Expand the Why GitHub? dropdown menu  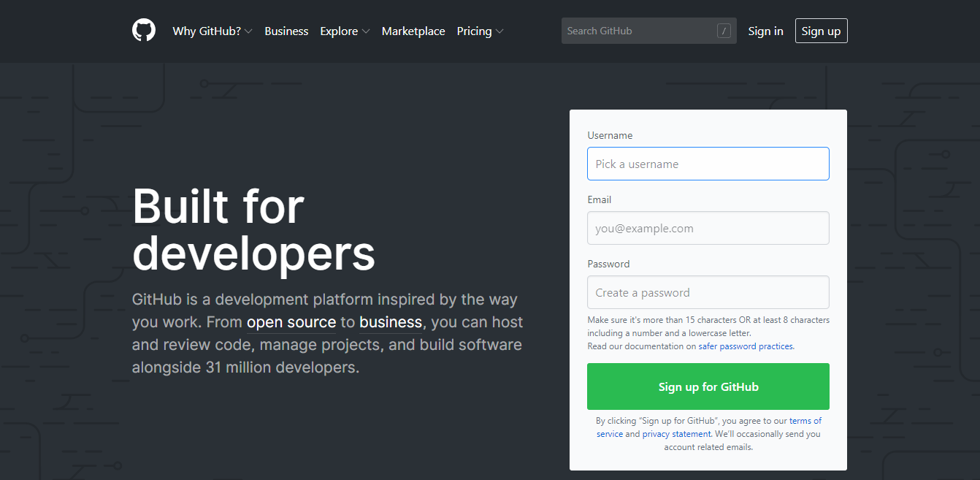[x=212, y=31]
